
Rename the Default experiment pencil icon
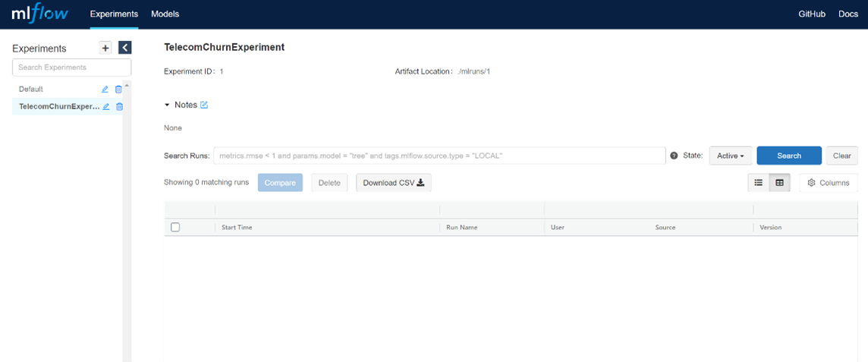point(105,89)
